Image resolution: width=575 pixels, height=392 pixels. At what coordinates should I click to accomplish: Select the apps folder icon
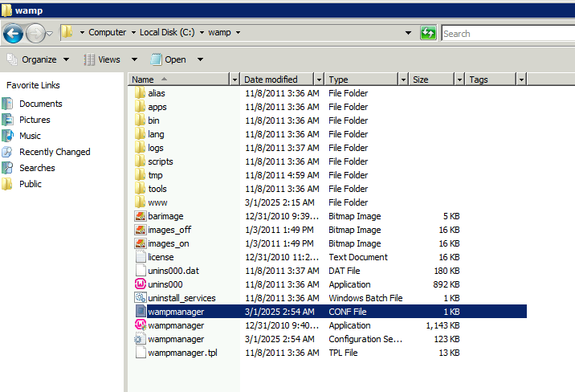click(140, 106)
